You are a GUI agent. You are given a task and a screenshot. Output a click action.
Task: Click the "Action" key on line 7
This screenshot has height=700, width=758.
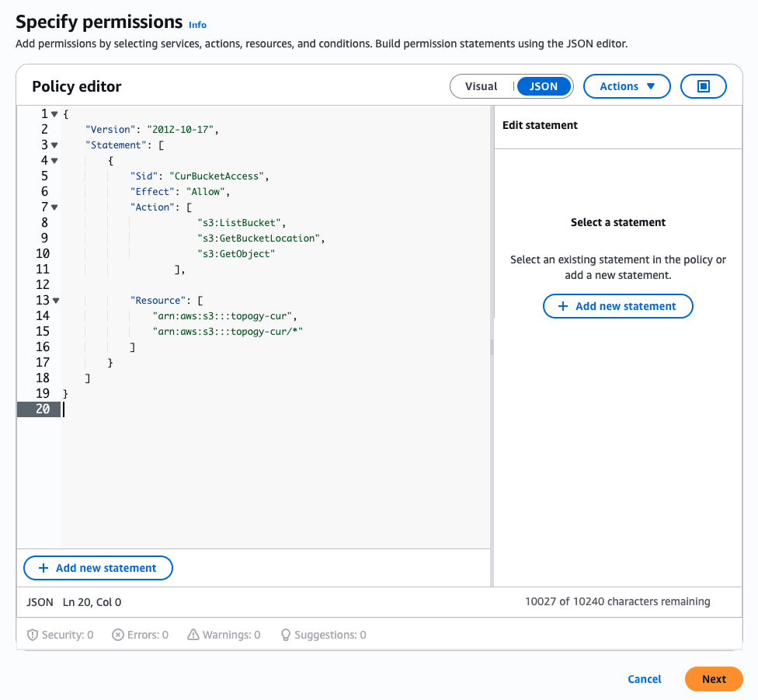tap(152, 207)
